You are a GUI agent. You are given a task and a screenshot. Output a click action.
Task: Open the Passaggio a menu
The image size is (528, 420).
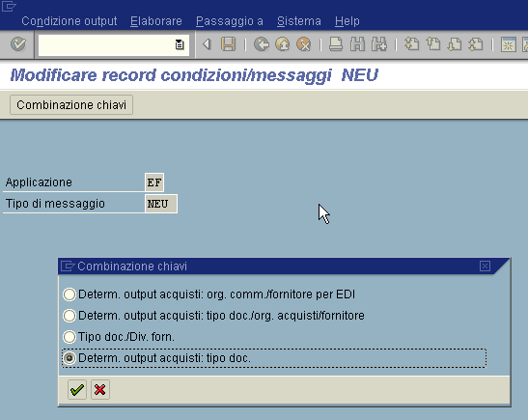click(x=230, y=21)
